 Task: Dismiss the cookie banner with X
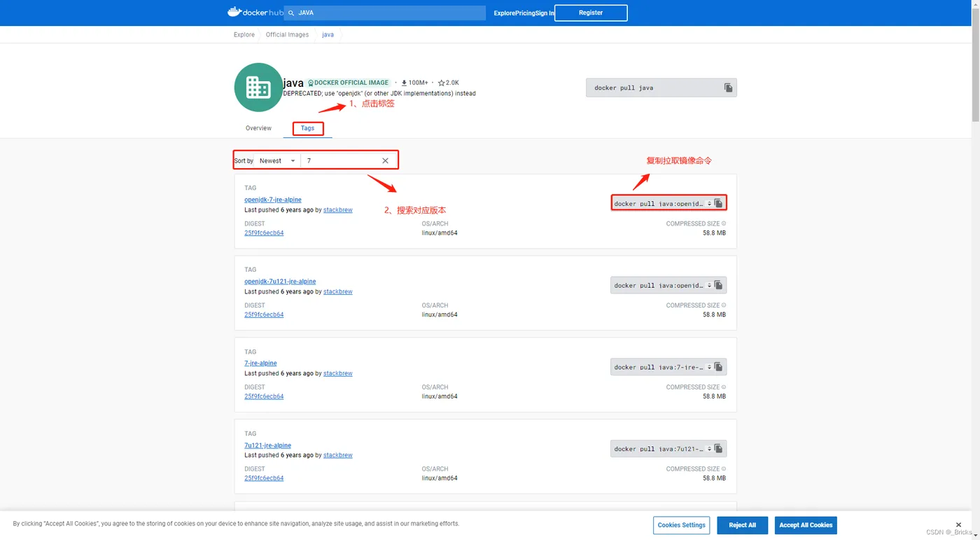point(958,525)
